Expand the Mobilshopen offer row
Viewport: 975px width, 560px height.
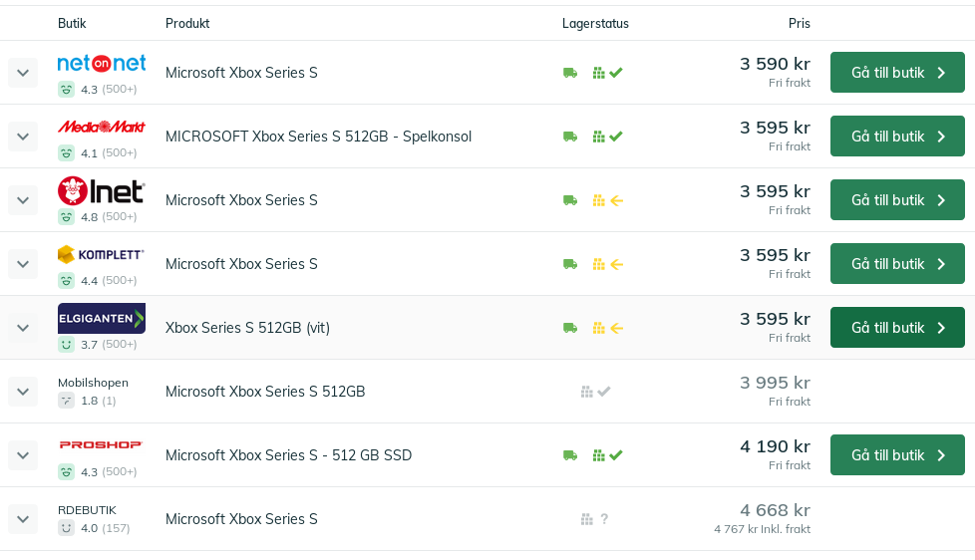point(23,392)
